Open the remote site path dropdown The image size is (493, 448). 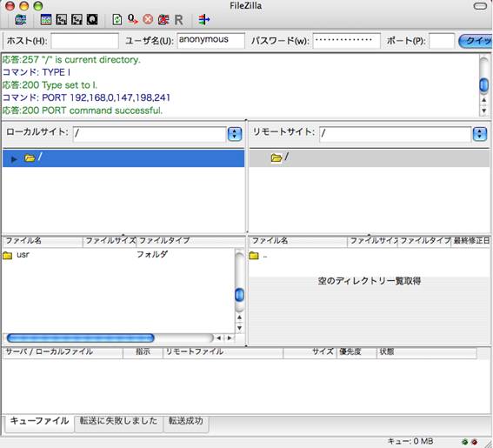click(x=480, y=134)
